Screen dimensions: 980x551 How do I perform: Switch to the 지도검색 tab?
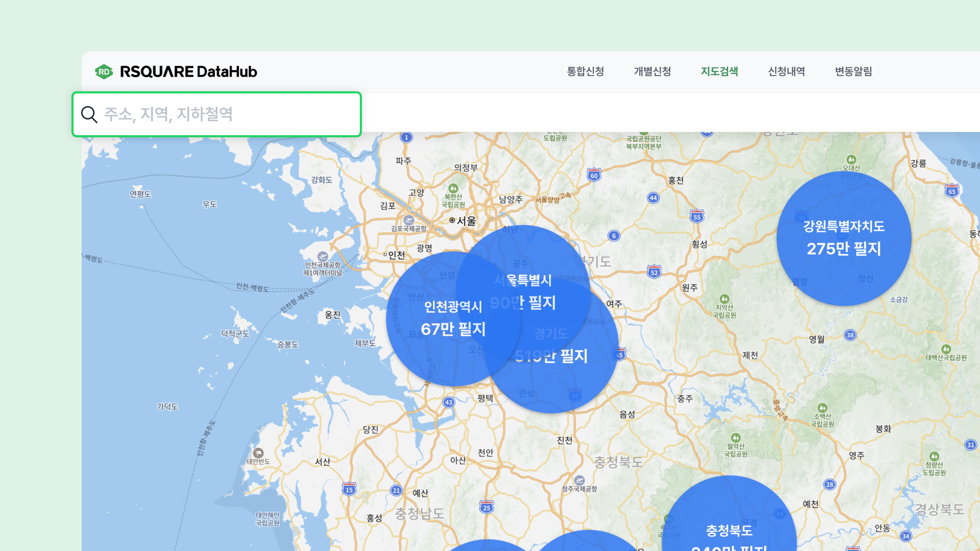(719, 71)
